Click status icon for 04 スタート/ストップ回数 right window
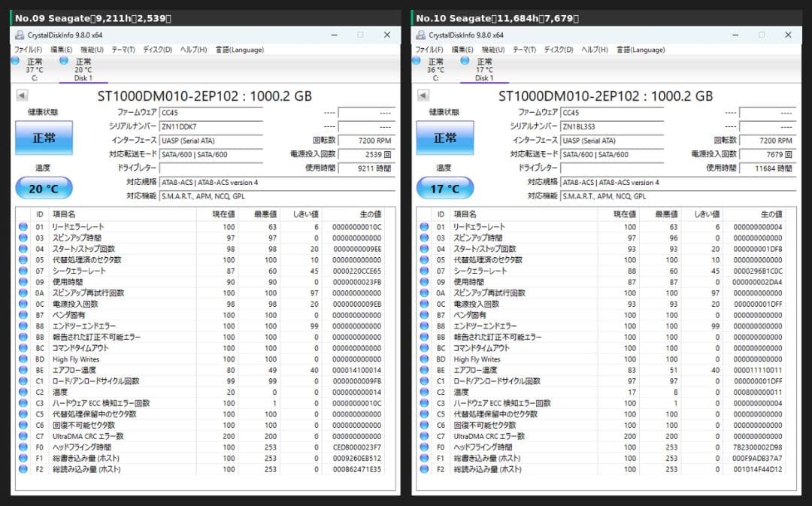812x506 pixels. tap(425, 249)
